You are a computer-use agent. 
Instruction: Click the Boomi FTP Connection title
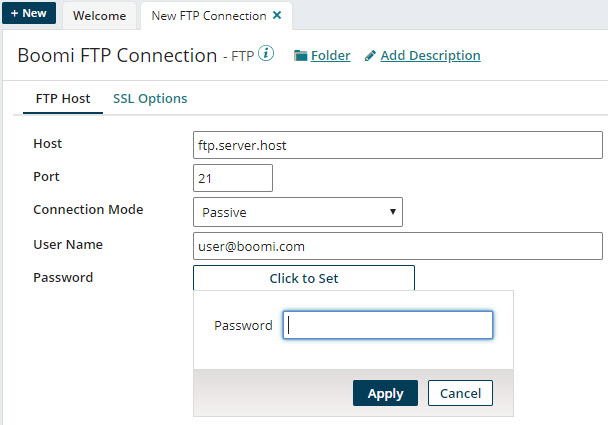point(117,55)
